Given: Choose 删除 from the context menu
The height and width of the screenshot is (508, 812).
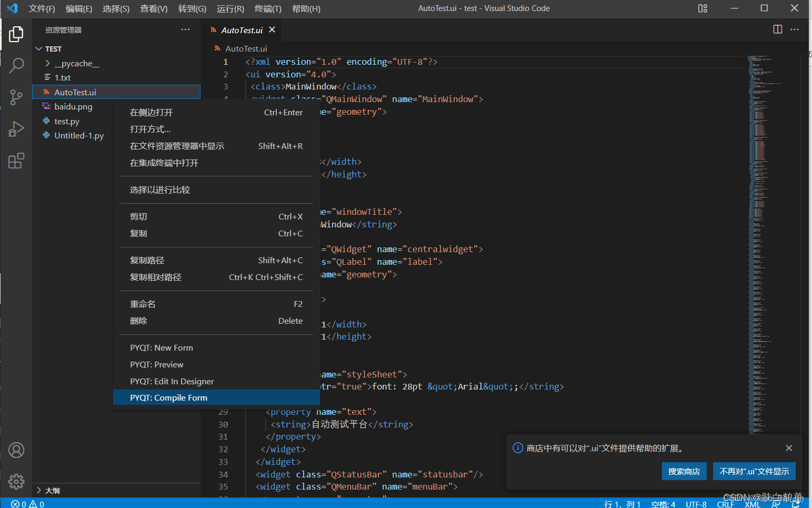Looking at the screenshot, I should [x=217, y=321].
